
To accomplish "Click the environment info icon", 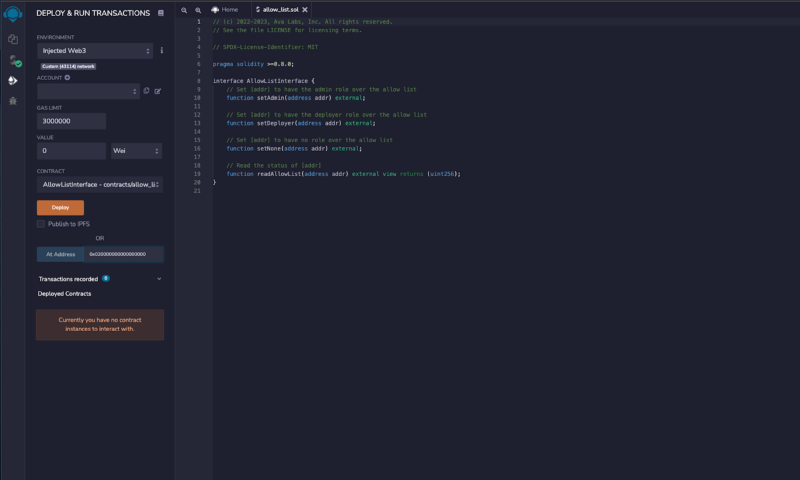I will [162, 50].
